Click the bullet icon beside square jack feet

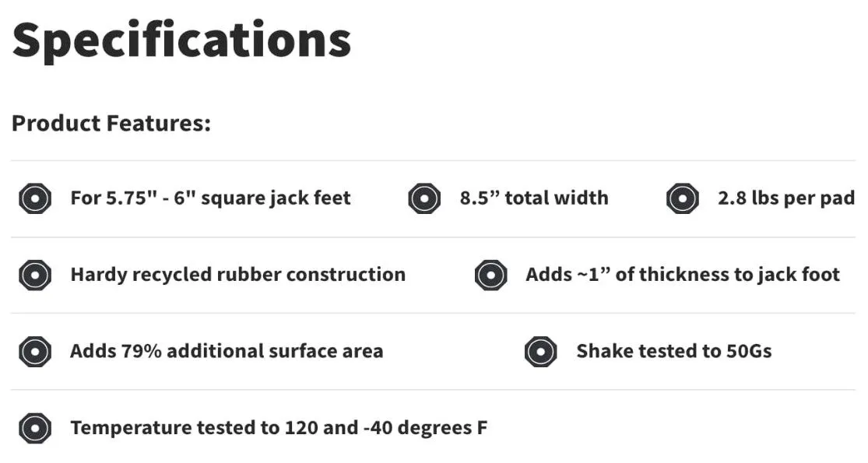click(35, 198)
